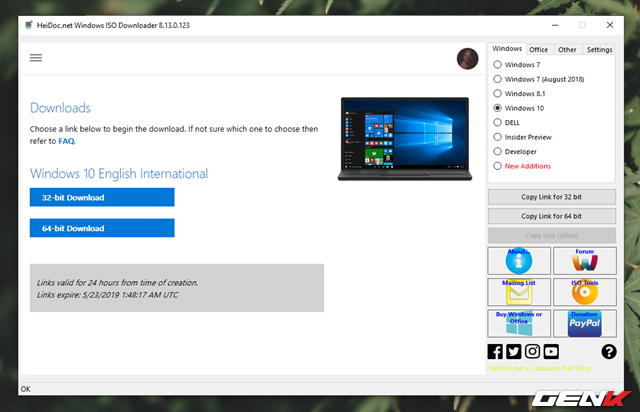The height and width of the screenshot is (412, 640).
Task: Click the HeiDoc app icon in title bar
Action: tap(29, 25)
